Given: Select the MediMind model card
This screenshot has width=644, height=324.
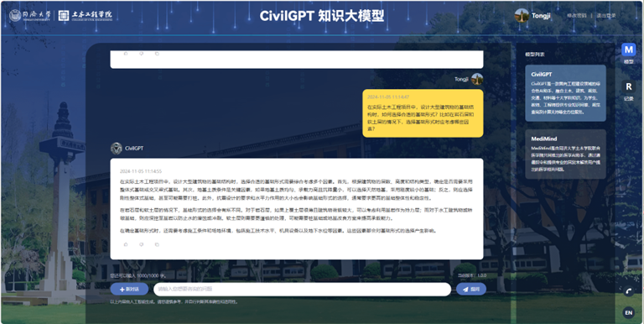Looking at the screenshot, I should tap(565, 154).
